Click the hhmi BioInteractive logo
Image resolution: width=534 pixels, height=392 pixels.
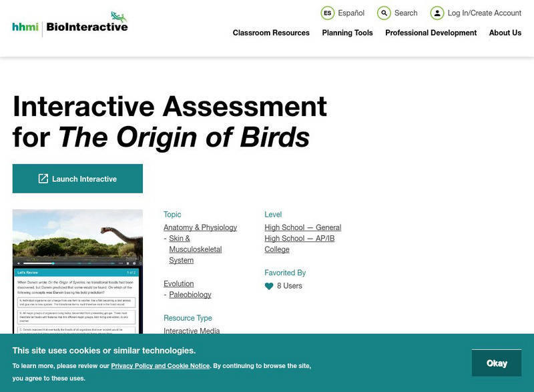pyautogui.click(x=70, y=24)
